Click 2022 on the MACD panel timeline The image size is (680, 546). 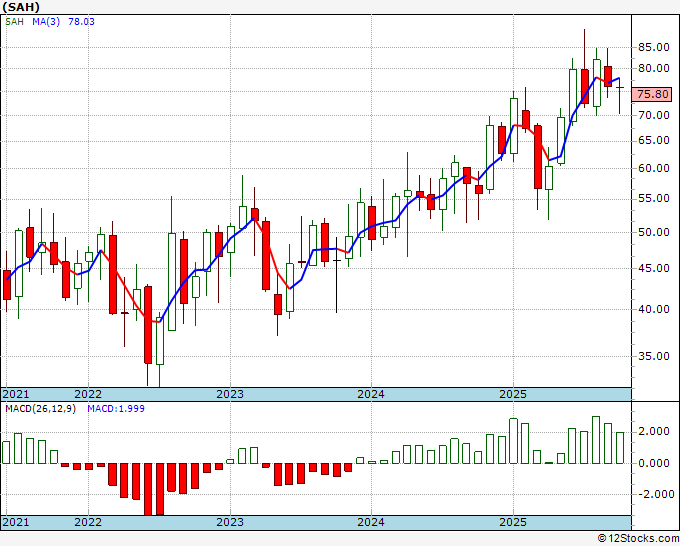88,522
